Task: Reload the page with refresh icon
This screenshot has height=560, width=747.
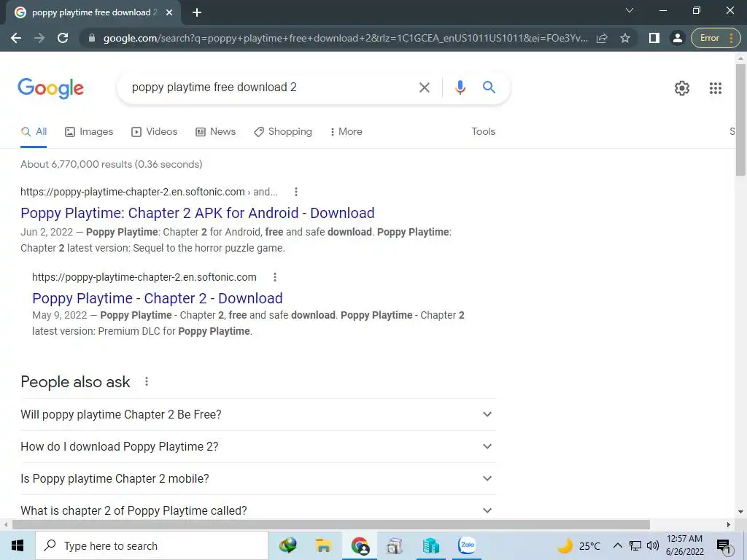Action: [63, 38]
